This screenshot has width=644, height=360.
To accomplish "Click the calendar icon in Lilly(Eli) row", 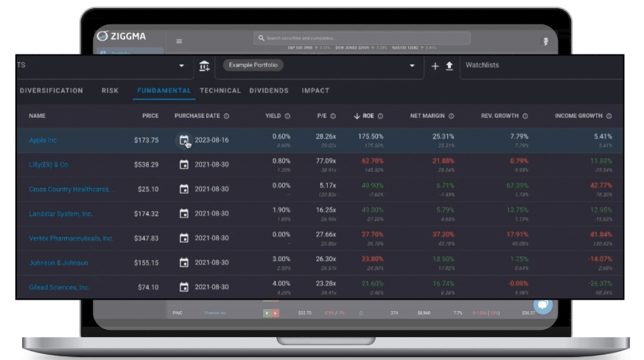I will pos(184,165).
